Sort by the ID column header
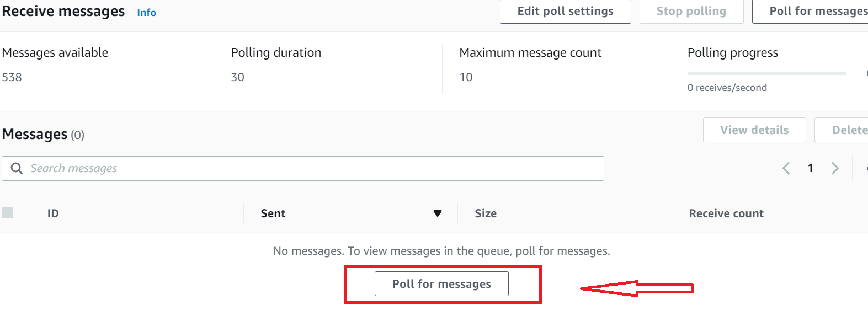Screen dimensions: 868x311 (x=53, y=213)
